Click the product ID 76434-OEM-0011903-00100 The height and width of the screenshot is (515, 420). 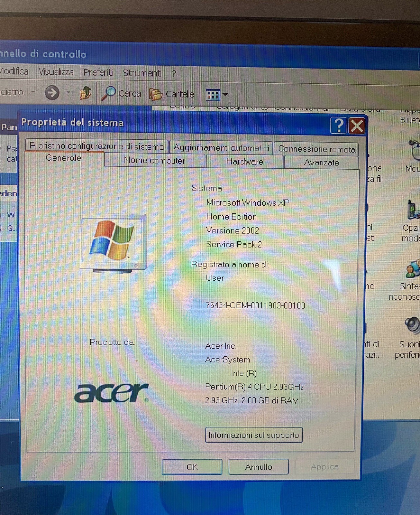255,305
